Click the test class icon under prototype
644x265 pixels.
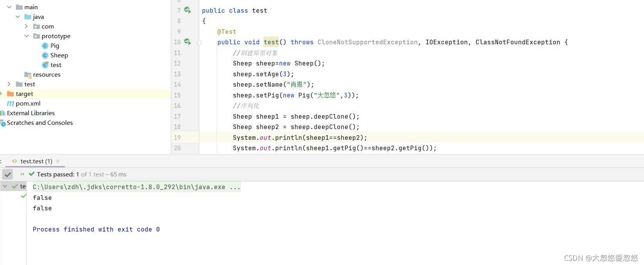[45, 65]
